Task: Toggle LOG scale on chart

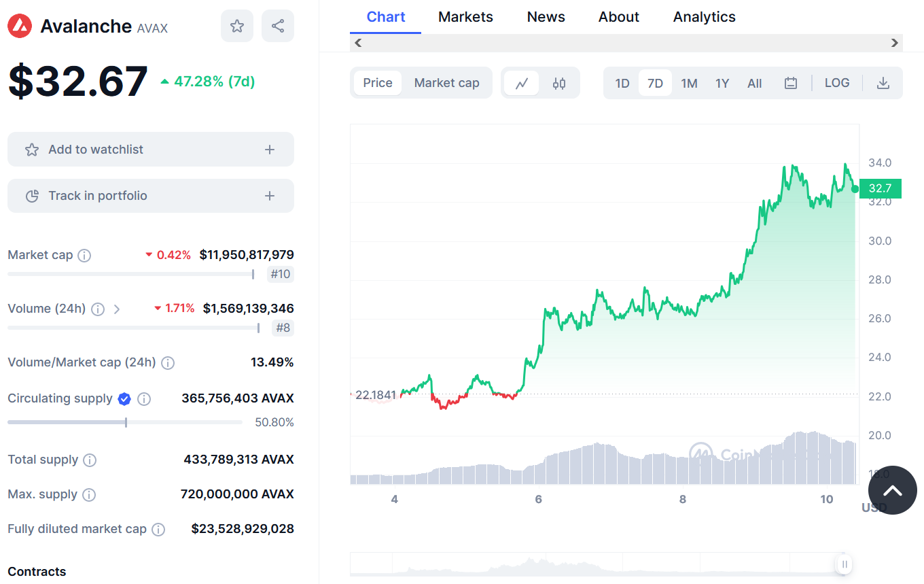Action: [837, 83]
